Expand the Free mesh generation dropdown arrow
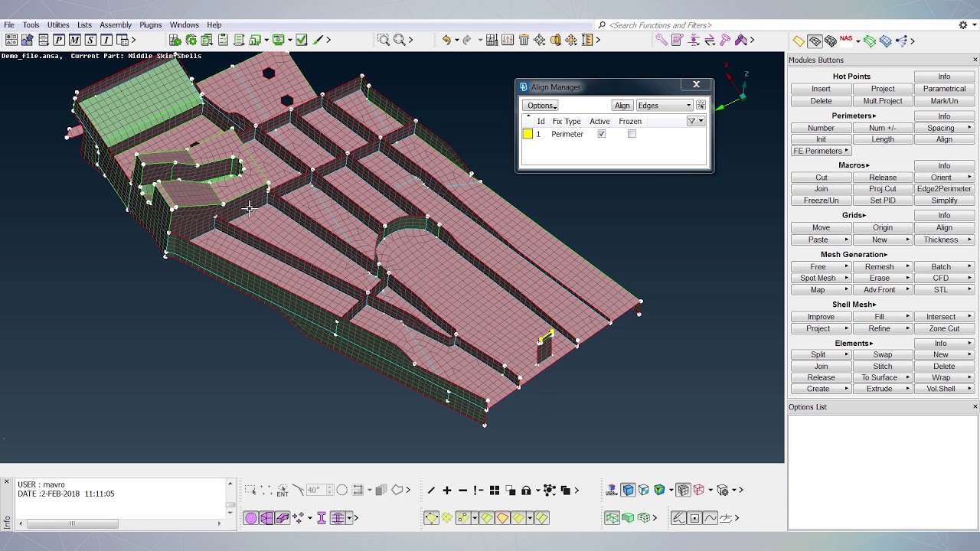 (847, 266)
